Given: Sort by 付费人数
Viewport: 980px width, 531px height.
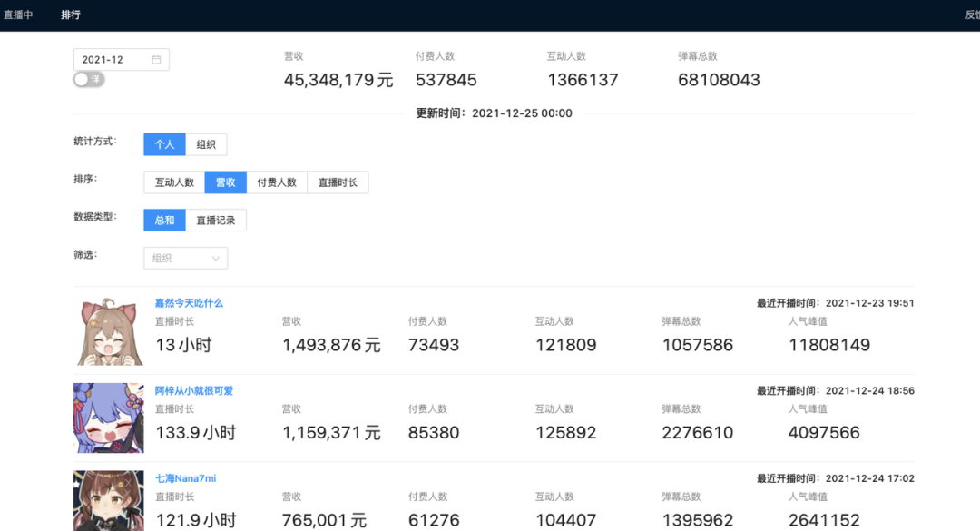Looking at the screenshot, I should [x=277, y=182].
